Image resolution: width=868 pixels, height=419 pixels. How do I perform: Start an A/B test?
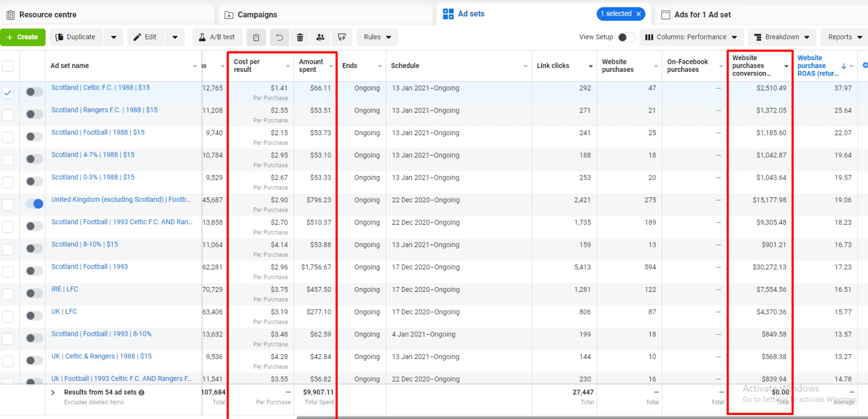pyautogui.click(x=217, y=37)
